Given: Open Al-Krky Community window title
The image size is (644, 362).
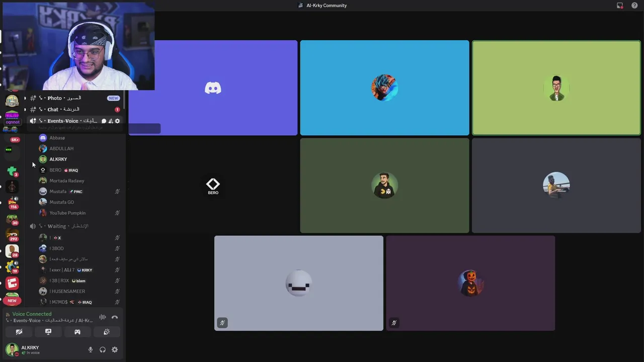Looking at the screenshot, I should [327, 6].
